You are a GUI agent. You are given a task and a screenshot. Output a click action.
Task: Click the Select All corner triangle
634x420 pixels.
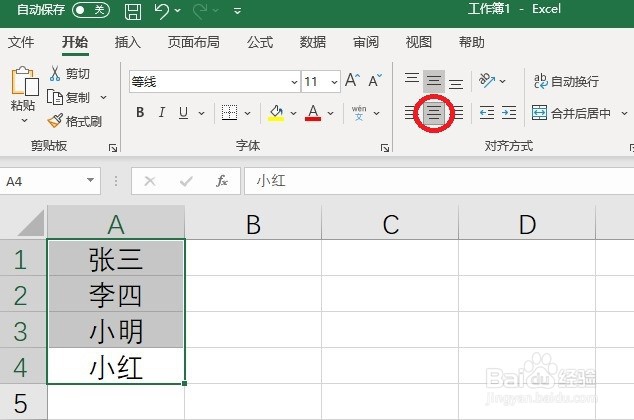(x=30, y=223)
